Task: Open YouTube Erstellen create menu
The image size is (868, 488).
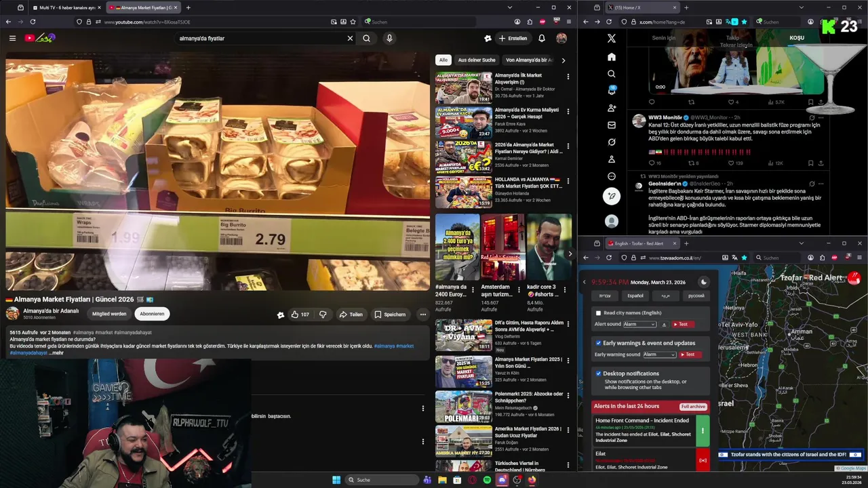Action: coord(513,39)
